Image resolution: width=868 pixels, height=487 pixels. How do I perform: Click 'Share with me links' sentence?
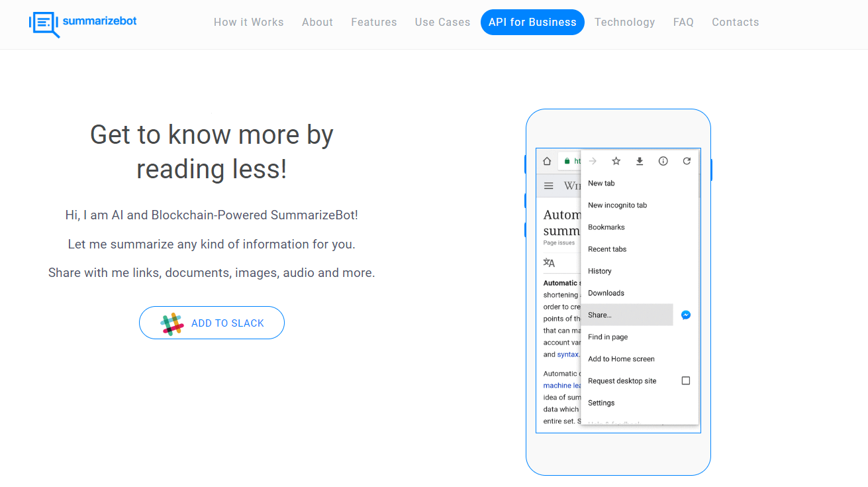[x=212, y=273]
